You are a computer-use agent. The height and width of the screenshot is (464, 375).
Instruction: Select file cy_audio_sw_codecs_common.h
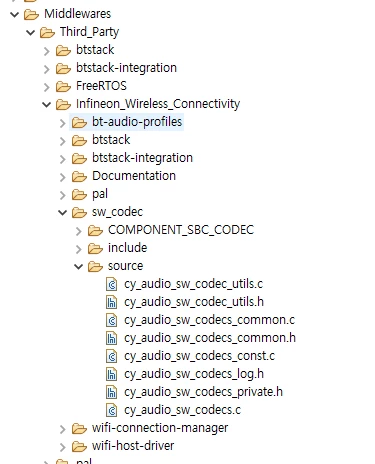click(x=210, y=338)
